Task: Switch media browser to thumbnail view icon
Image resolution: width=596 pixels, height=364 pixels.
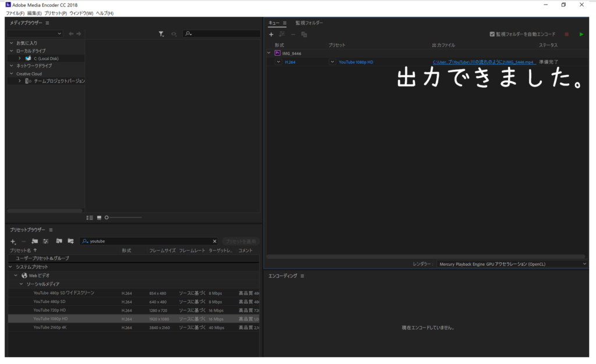Action: coord(99,217)
